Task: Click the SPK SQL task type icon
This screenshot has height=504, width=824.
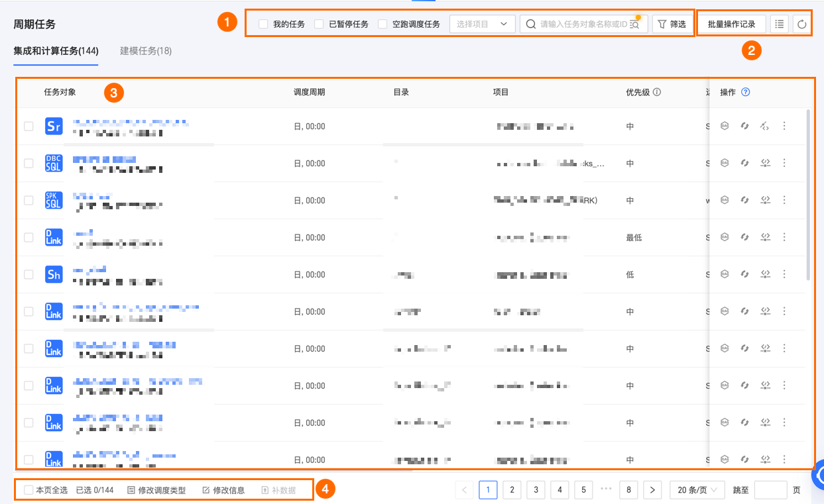Action: tap(54, 200)
